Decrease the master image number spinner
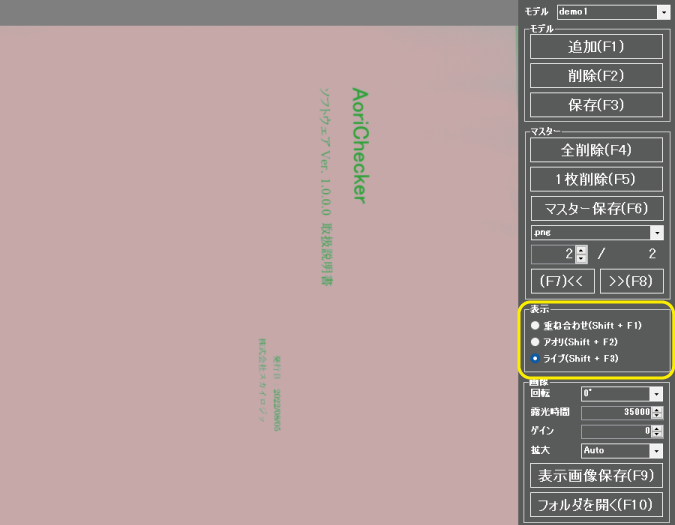 (582, 259)
